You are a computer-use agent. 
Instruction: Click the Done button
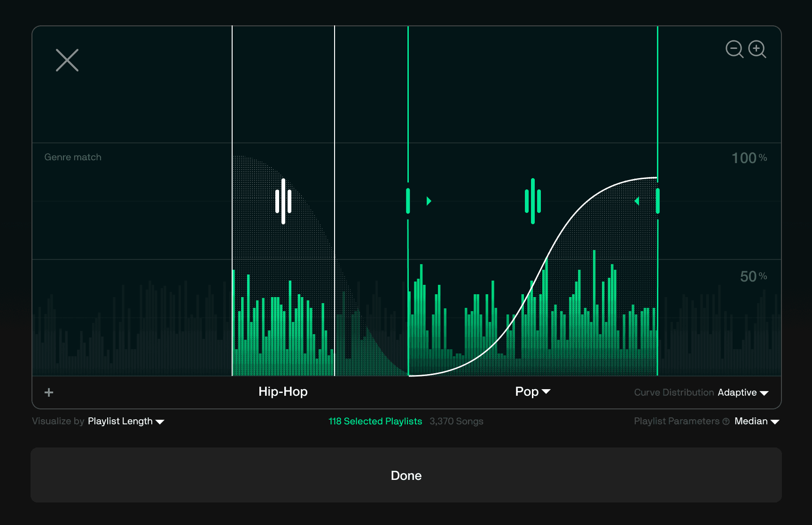pyautogui.click(x=406, y=475)
